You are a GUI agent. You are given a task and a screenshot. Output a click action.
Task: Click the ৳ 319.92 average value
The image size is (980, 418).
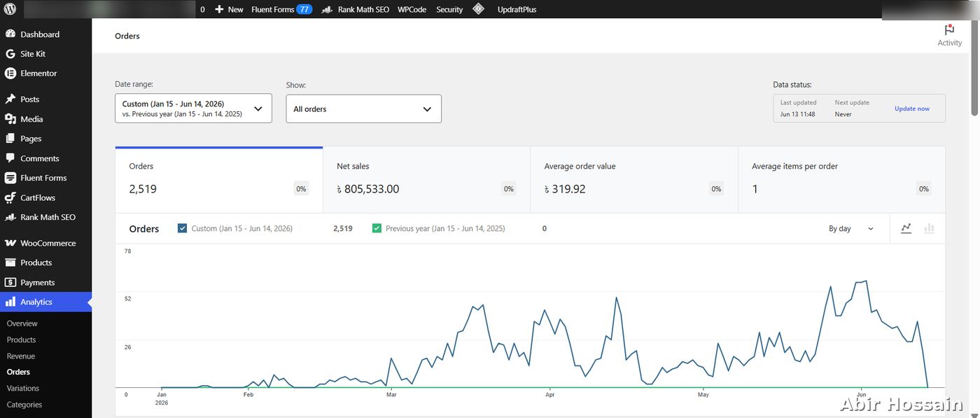(x=565, y=189)
